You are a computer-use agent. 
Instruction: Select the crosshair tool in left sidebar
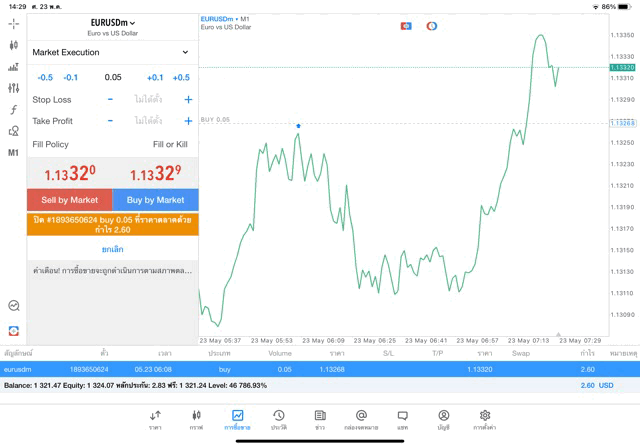point(13,23)
